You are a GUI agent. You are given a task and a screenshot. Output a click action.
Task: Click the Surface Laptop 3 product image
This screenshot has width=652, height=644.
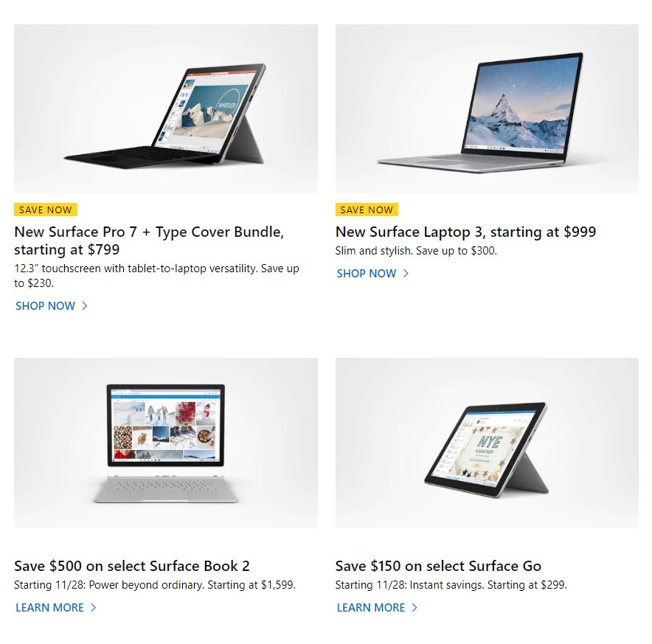[487, 109]
